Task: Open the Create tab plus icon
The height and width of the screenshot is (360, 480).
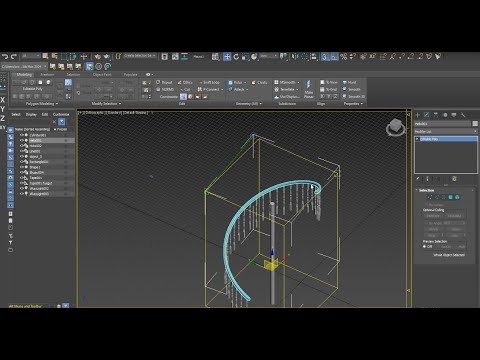Action: tap(417, 115)
